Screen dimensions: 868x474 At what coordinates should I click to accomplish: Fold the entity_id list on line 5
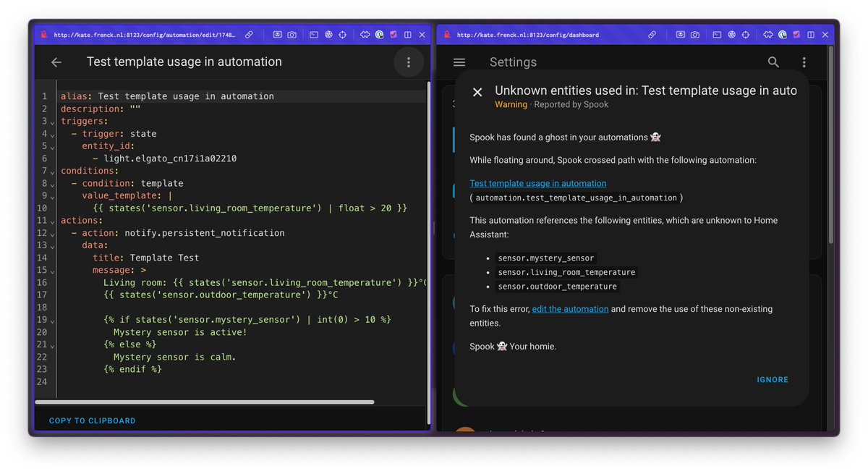[x=52, y=147]
